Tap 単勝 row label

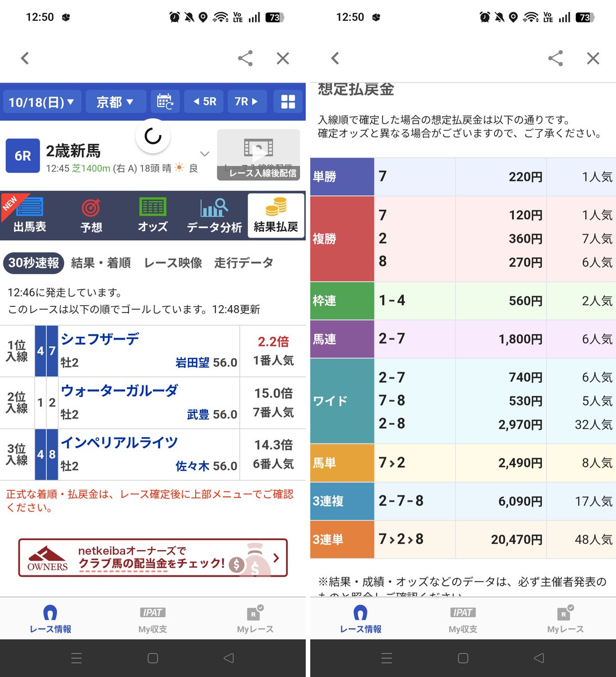pos(342,177)
